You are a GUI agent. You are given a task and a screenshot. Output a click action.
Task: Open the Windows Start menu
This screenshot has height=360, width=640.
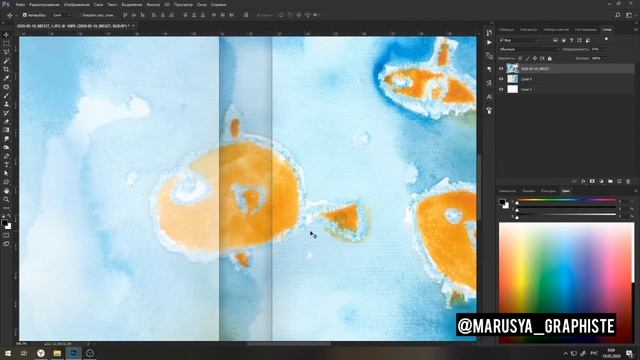pos(8,353)
